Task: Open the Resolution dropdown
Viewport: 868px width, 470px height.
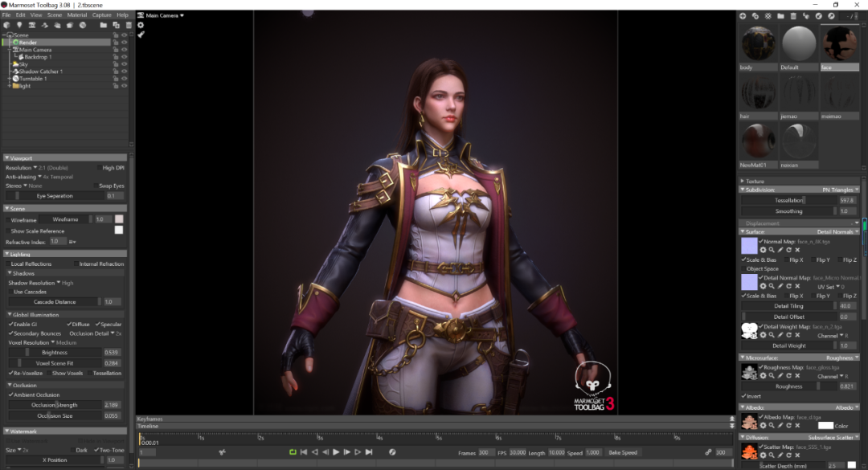Action: point(22,168)
